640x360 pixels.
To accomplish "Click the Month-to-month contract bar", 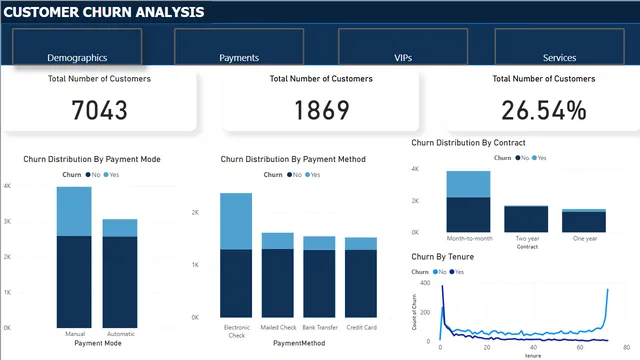I will click(468, 202).
